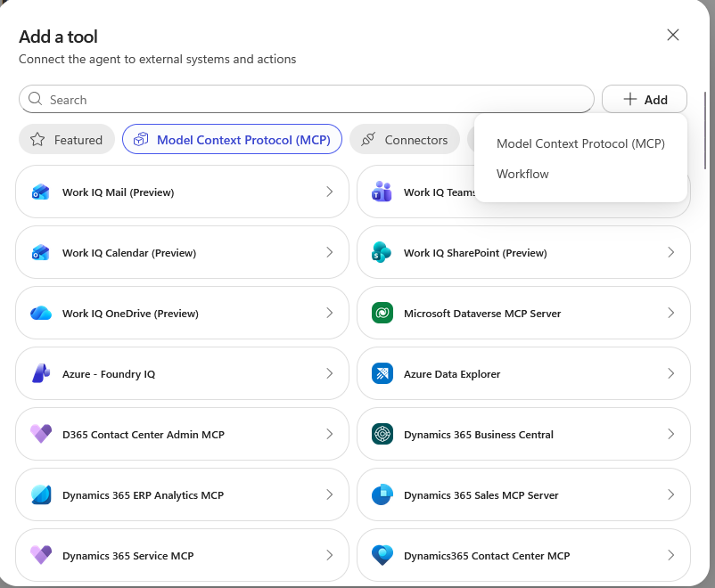This screenshot has width=715, height=588.
Task: Click the Dynamics365 Contact Center MCP icon
Action: point(382,556)
